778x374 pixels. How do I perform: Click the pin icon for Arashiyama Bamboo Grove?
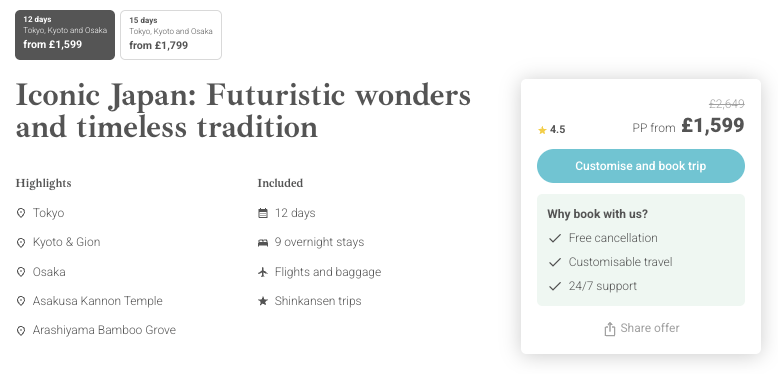[21, 330]
